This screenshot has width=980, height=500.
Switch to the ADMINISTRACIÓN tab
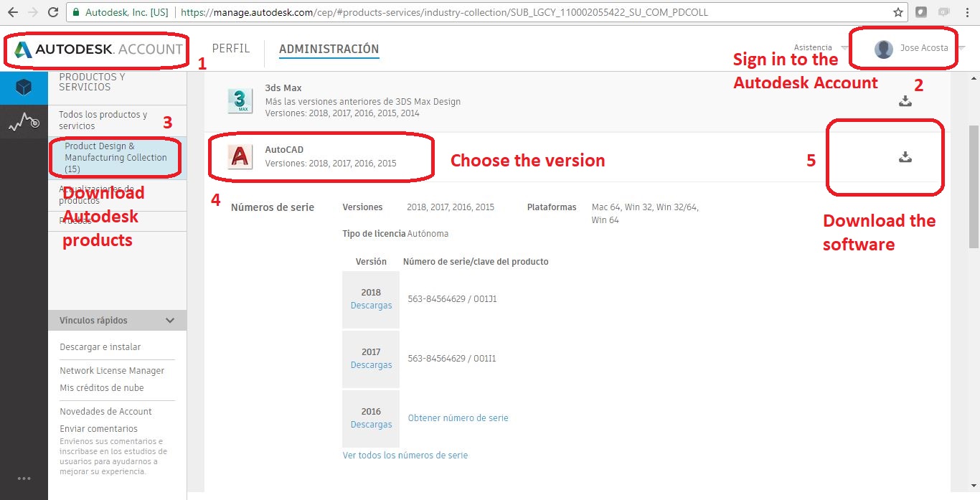coord(329,49)
